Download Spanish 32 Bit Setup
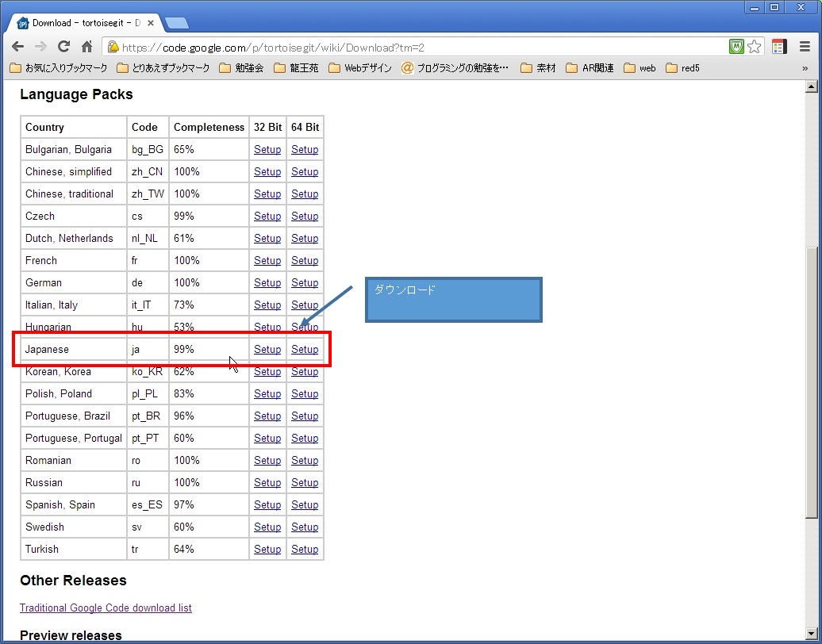Viewport: 822px width, 644px height. pyautogui.click(x=267, y=505)
